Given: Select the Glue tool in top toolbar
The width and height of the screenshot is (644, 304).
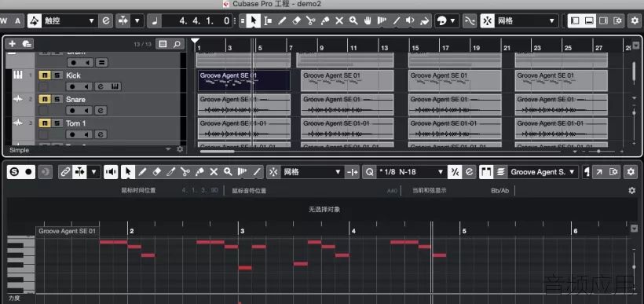Looking at the screenshot, I should coord(325,20).
